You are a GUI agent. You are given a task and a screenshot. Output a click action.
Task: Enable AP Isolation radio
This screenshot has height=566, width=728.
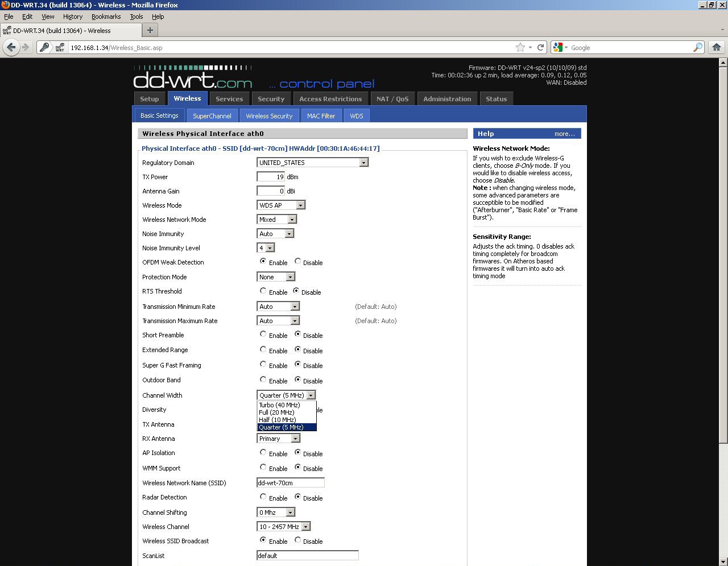pos(263,452)
